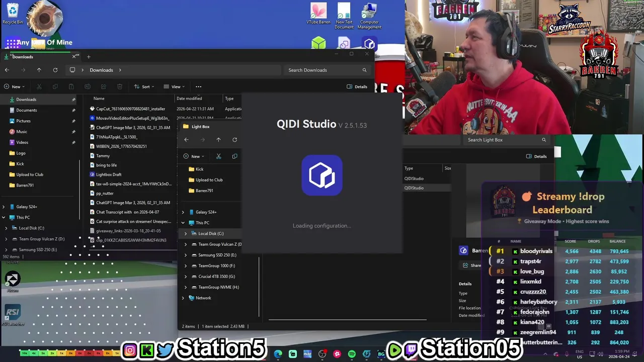
Task: Click Up arrow in Light Box window
Action: pyautogui.click(x=218, y=140)
